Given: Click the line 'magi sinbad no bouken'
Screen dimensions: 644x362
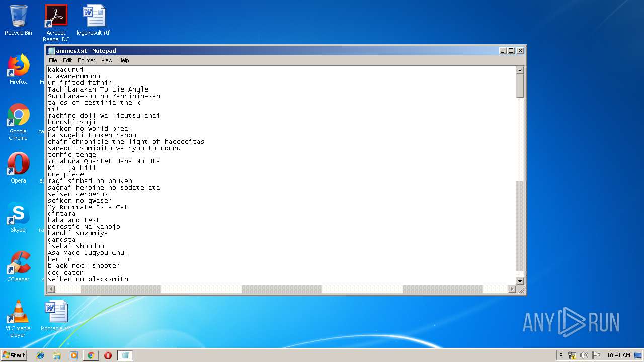Looking at the screenshot, I should (x=90, y=181).
